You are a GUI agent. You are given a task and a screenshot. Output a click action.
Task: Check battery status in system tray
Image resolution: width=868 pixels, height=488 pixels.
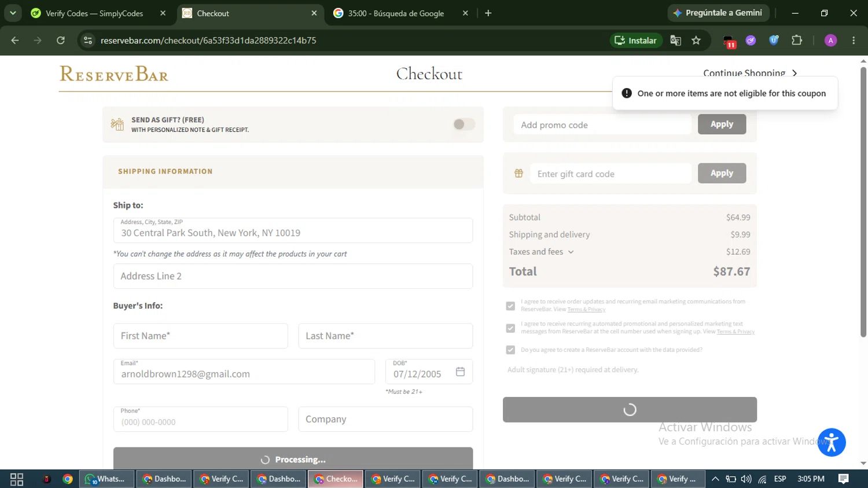click(x=731, y=479)
